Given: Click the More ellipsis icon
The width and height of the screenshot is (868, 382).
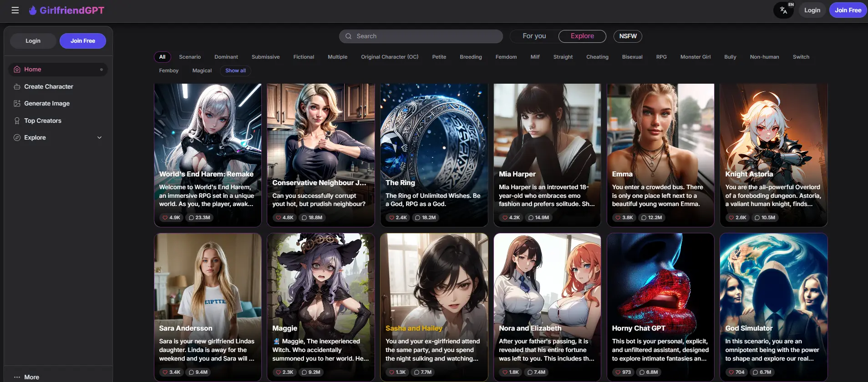Looking at the screenshot, I should [17, 377].
